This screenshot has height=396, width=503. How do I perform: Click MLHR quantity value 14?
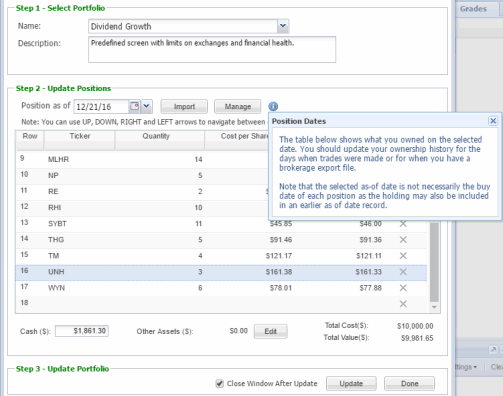198,159
